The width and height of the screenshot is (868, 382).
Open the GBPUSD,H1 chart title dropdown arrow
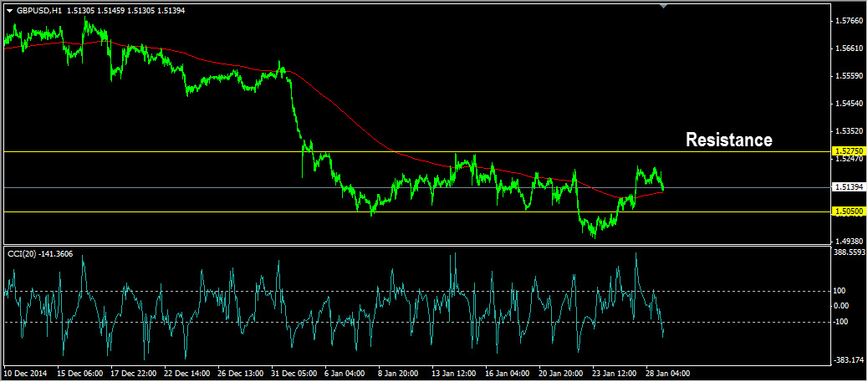9,11
